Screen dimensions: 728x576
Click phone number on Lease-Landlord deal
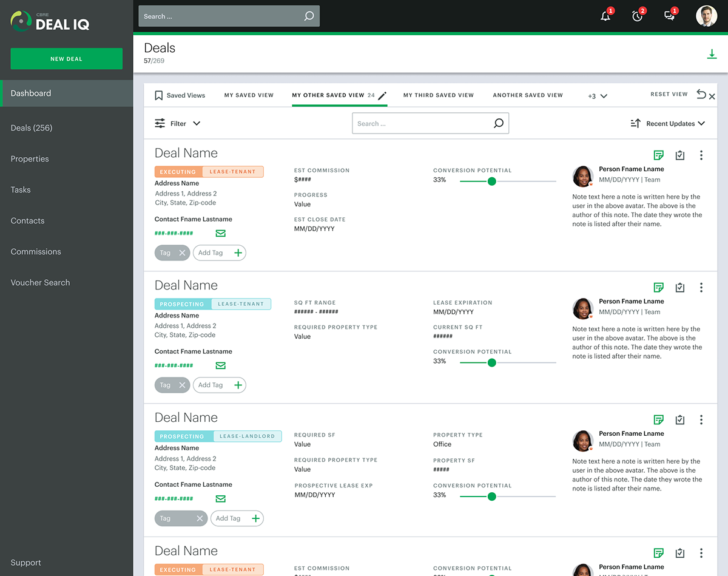(174, 499)
